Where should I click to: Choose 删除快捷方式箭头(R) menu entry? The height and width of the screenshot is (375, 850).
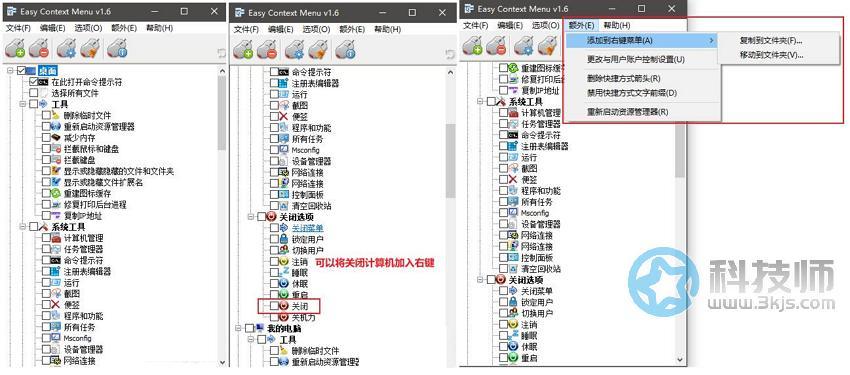pyautogui.click(x=624, y=79)
